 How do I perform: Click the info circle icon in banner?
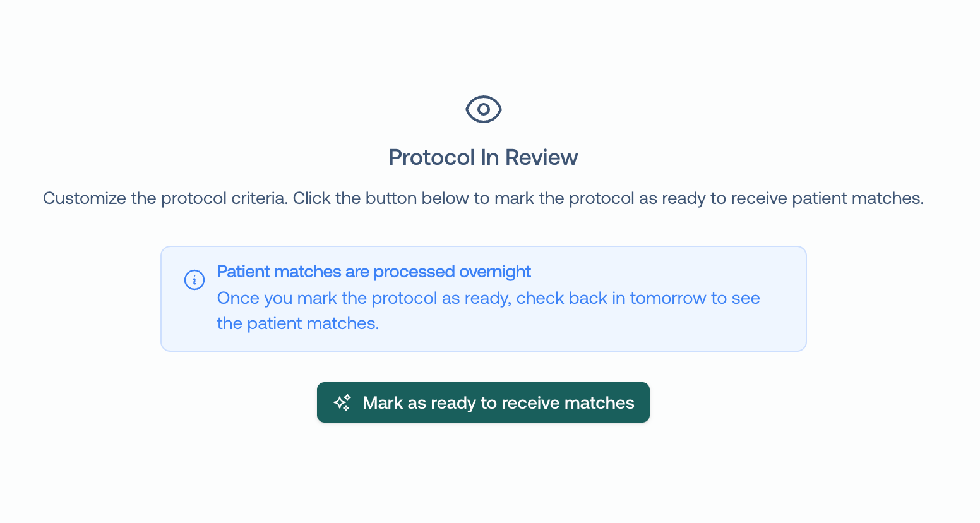(194, 279)
